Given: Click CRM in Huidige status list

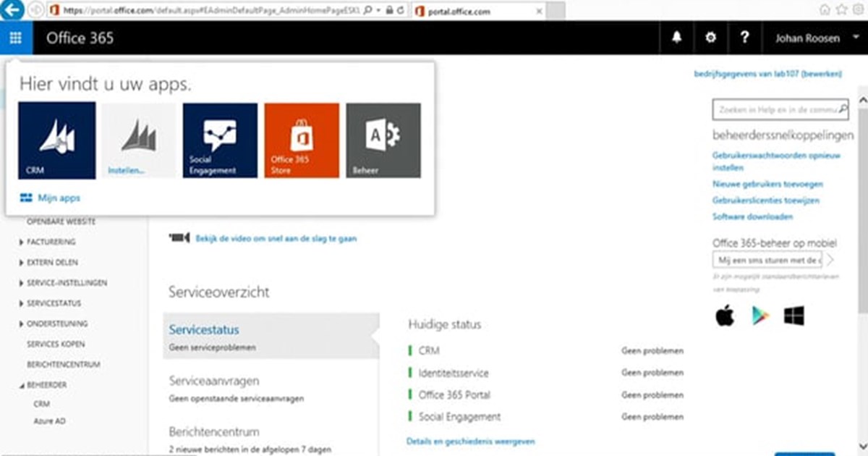Looking at the screenshot, I should 429,351.
